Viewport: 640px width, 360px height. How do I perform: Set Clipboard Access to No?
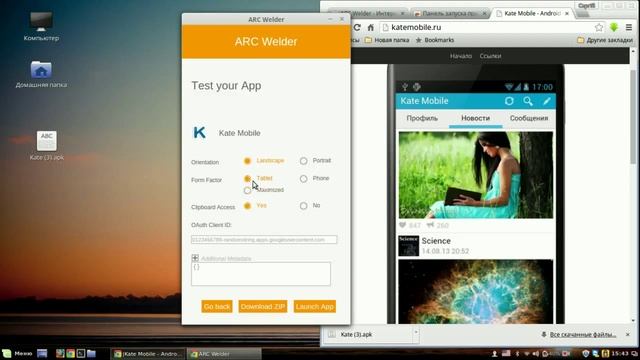pos(303,206)
